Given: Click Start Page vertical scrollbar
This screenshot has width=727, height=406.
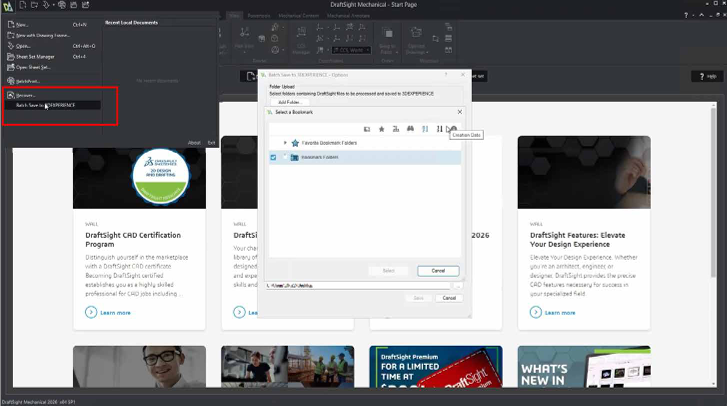Looking at the screenshot, I should coord(713,192).
